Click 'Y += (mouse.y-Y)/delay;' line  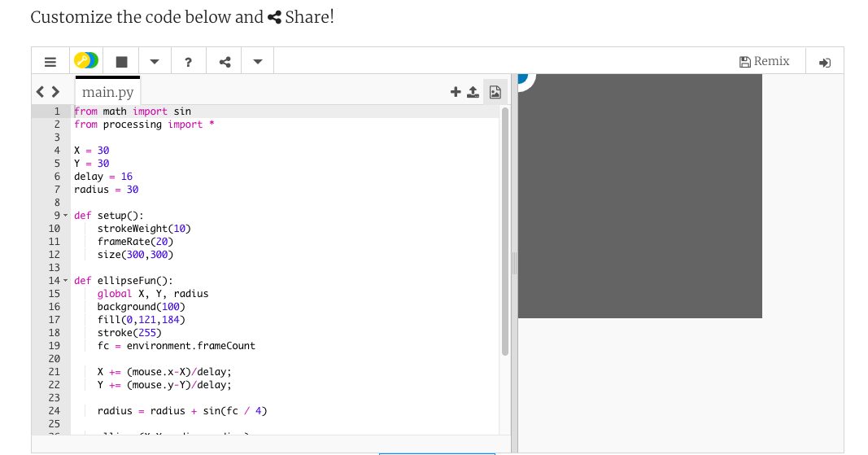164,385
